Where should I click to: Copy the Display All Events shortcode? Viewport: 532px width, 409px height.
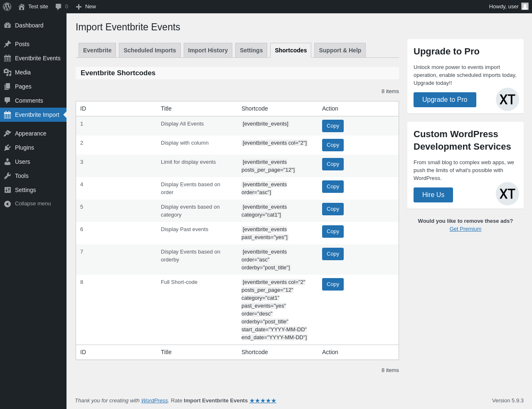pyautogui.click(x=333, y=126)
